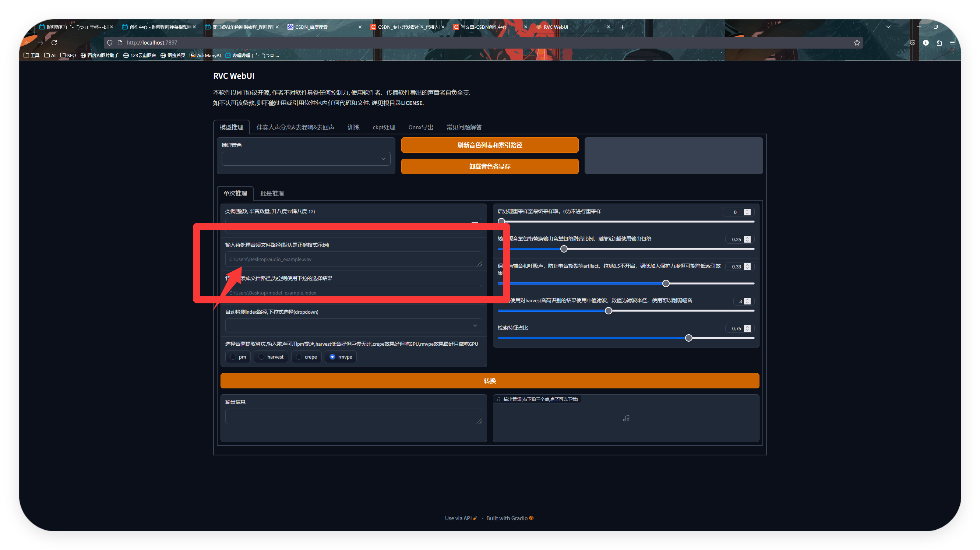Click the Pocket save icon
Screen dimensions: 980x550
(x=912, y=43)
